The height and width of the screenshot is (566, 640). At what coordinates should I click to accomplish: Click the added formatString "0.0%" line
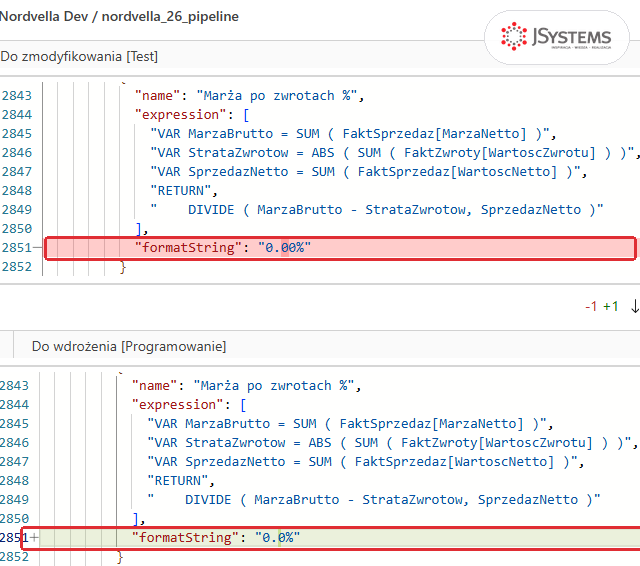(331, 538)
